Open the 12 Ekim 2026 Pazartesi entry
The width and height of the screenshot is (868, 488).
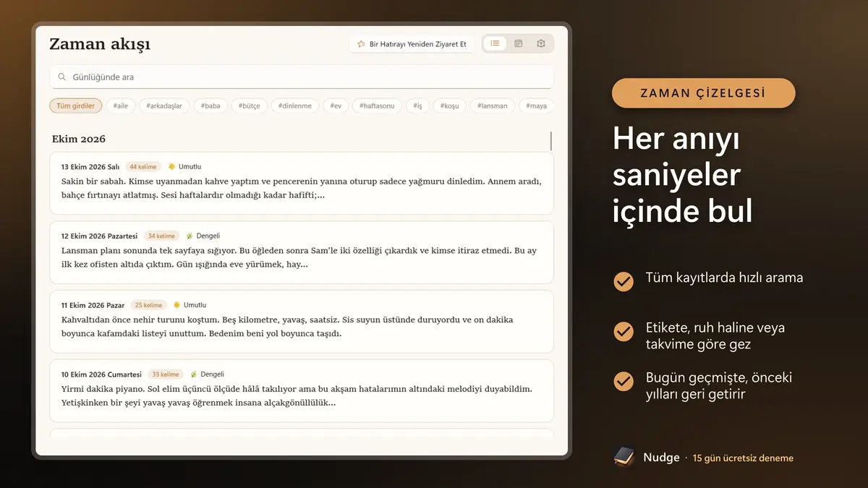point(302,252)
